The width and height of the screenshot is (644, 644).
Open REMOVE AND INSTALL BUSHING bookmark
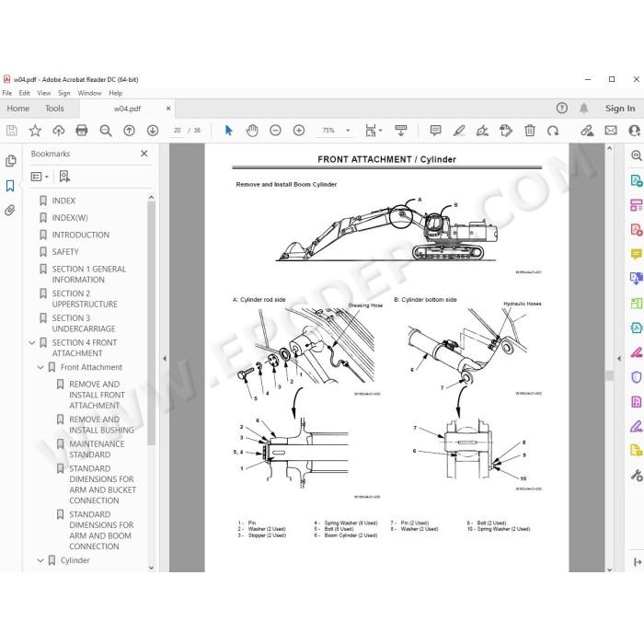click(101, 425)
